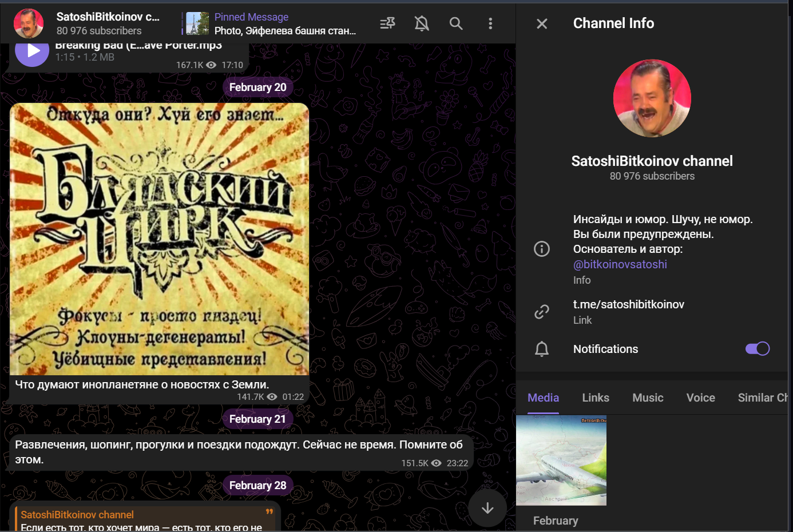793x532 pixels.
Task: Click the muted bell icon in chat header
Action: pyautogui.click(x=422, y=23)
